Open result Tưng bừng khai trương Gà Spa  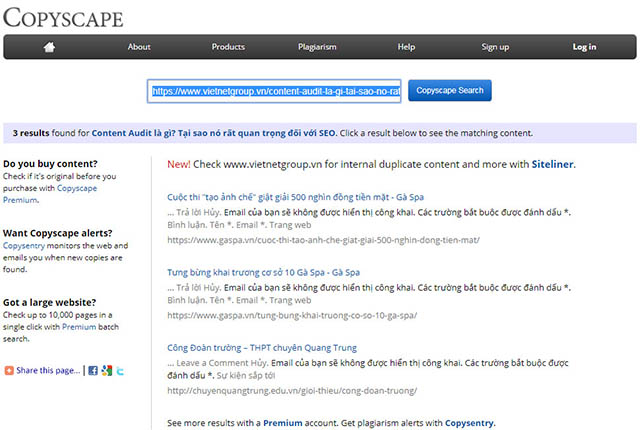pyautogui.click(x=263, y=272)
